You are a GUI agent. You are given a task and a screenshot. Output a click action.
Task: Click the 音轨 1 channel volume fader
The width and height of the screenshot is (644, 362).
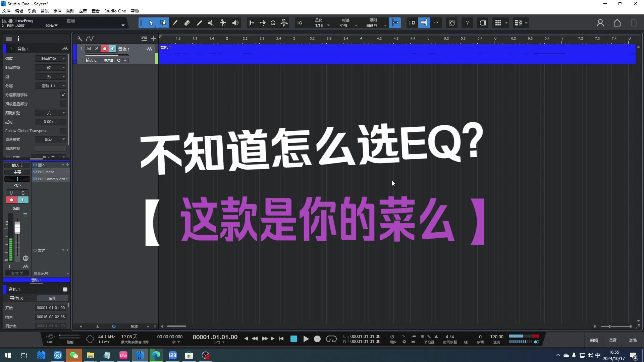click(17, 228)
